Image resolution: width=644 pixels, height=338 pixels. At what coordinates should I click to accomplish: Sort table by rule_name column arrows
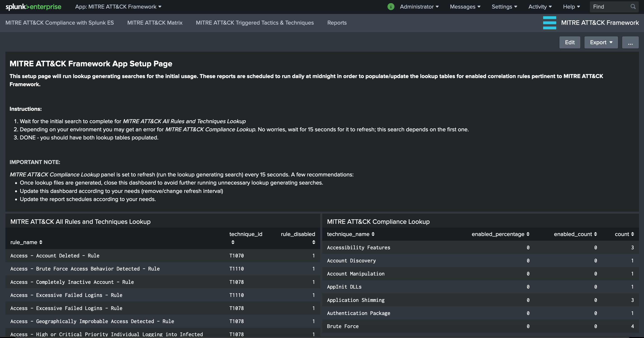pos(41,242)
